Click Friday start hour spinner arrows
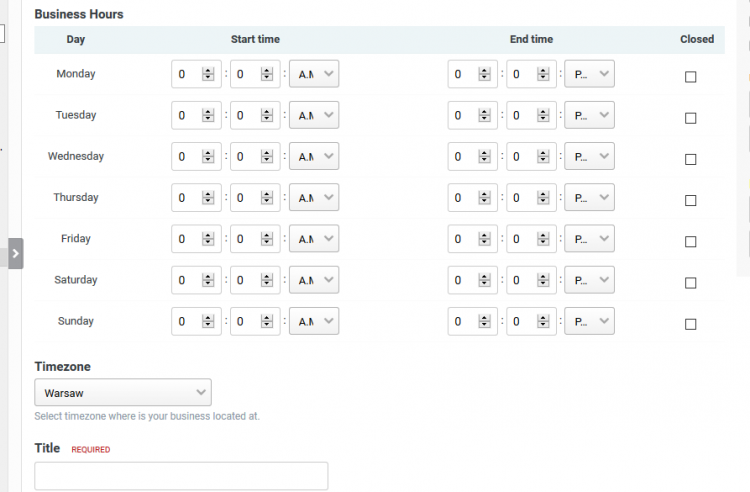 pos(208,239)
